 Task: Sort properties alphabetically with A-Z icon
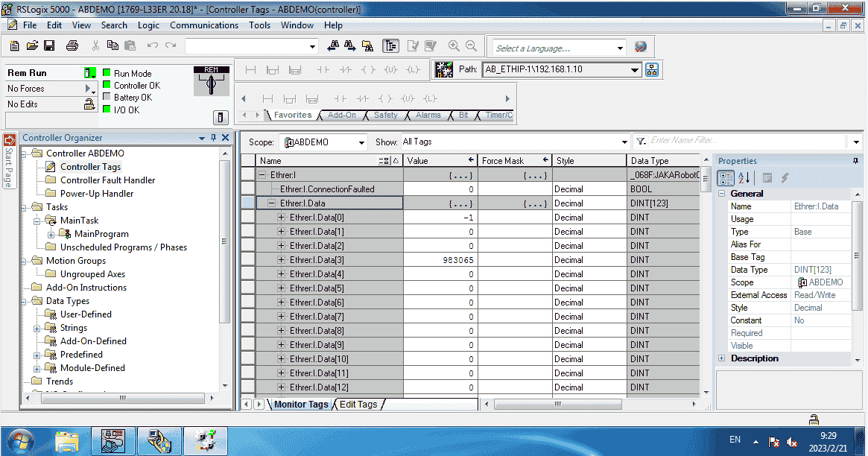[744, 178]
